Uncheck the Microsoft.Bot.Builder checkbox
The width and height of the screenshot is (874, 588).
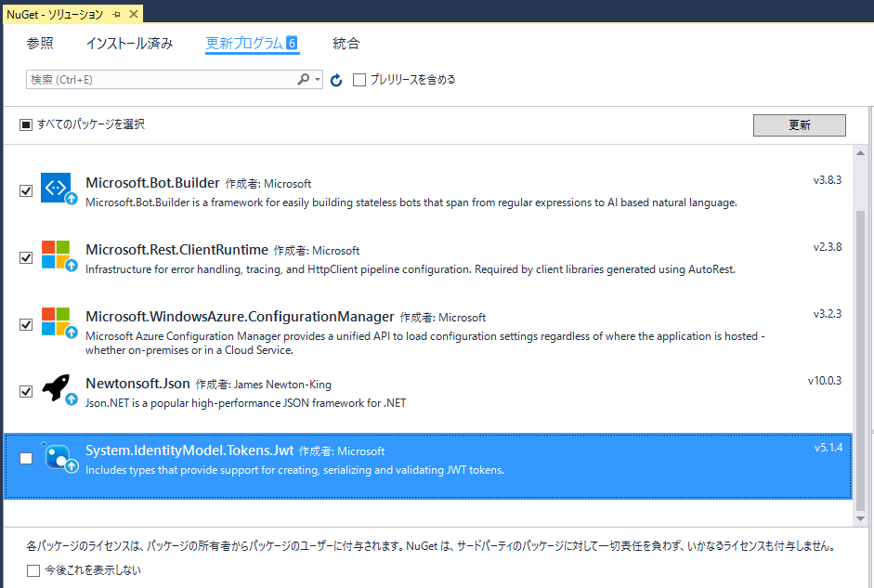point(26,190)
